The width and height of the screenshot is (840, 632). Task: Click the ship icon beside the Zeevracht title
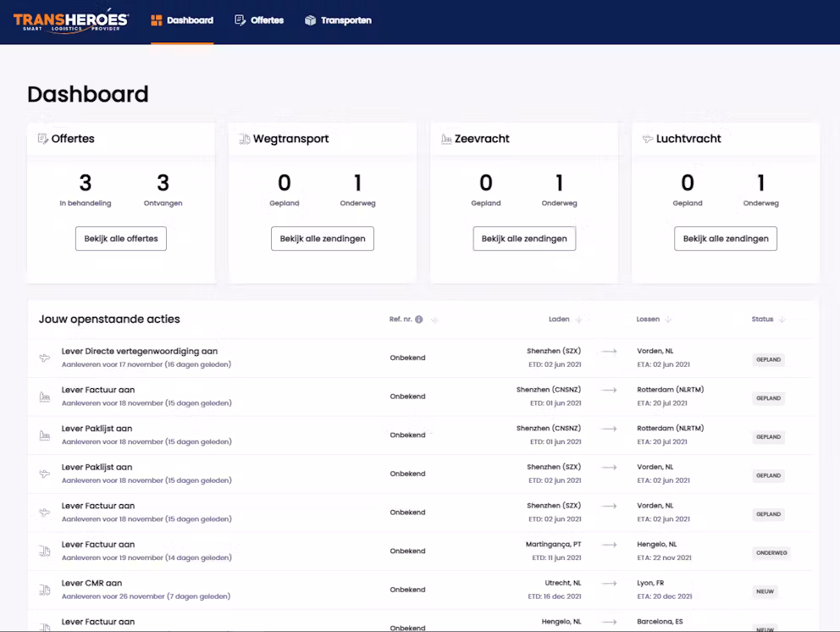tap(447, 138)
